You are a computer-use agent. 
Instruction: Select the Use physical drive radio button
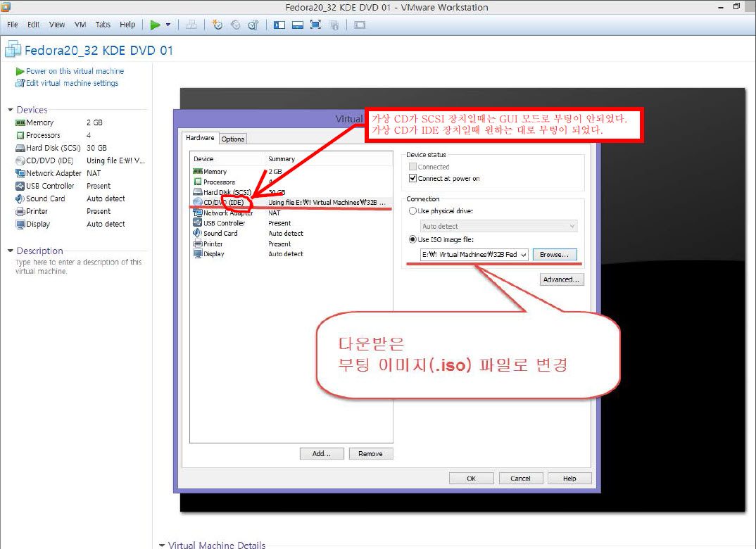click(412, 211)
